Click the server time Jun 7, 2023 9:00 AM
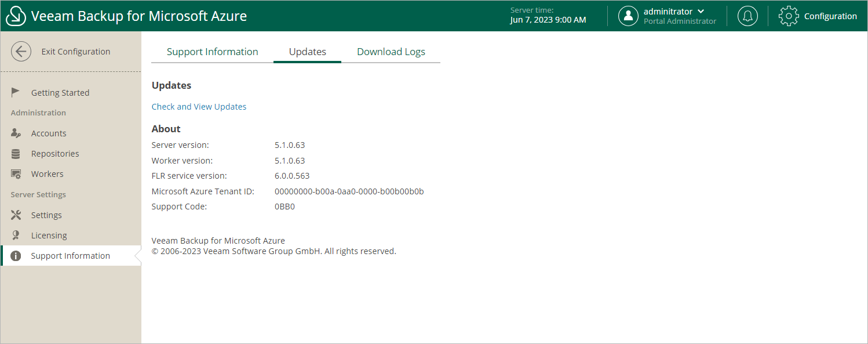The image size is (868, 344). click(x=548, y=20)
